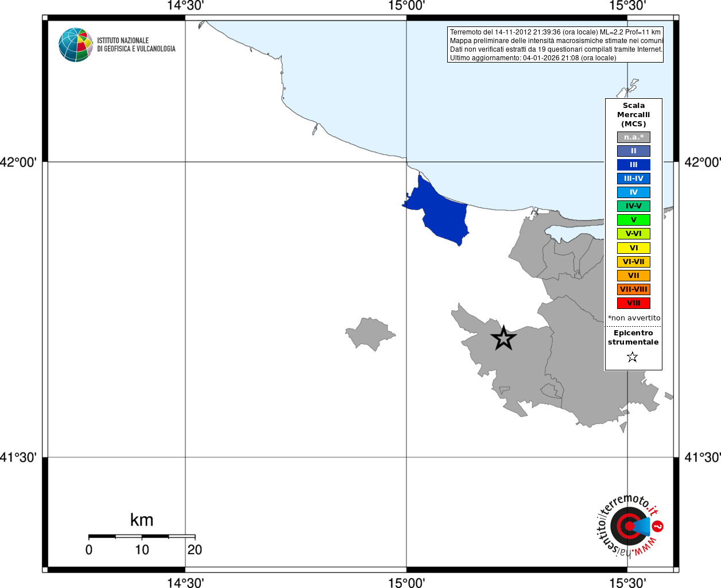Click the 'km' scale label
The width and height of the screenshot is (721, 588).
pos(142,520)
